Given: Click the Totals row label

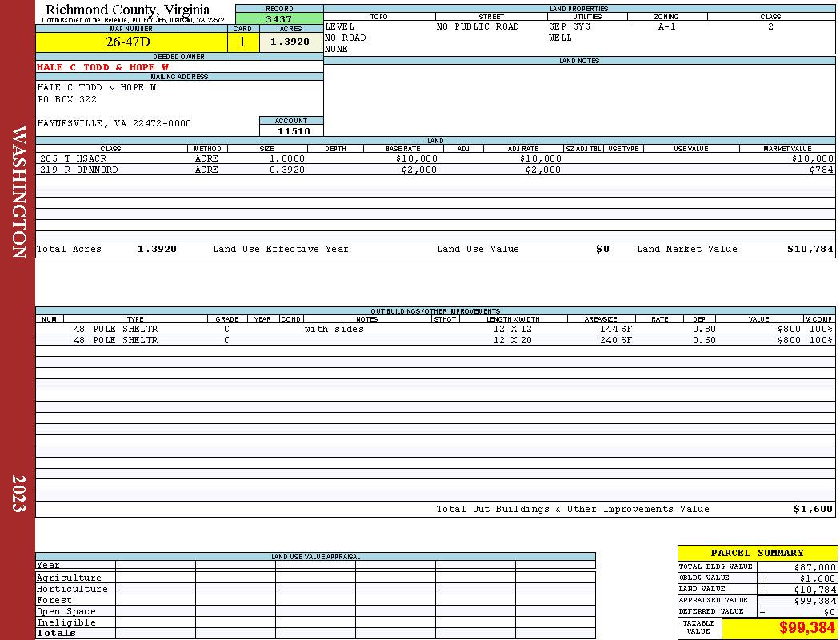Looking at the screenshot, I should [x=56, y=633].
